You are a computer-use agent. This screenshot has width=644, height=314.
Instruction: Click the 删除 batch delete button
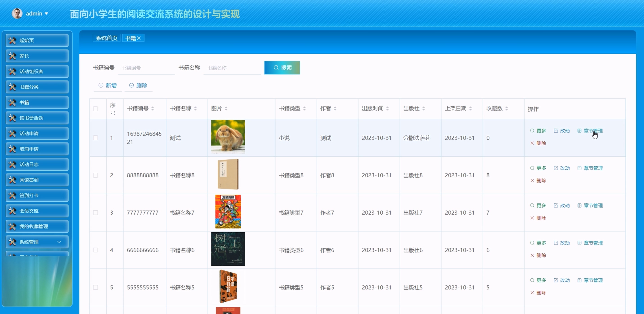tap(138, 85)
